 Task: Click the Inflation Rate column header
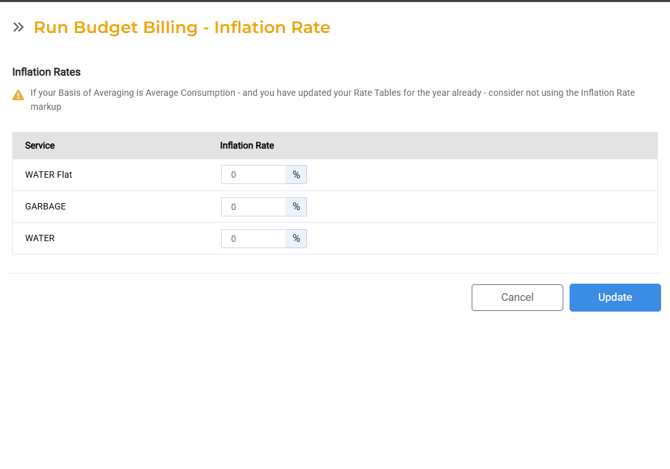pyautogui.click(x=247, y=146)
